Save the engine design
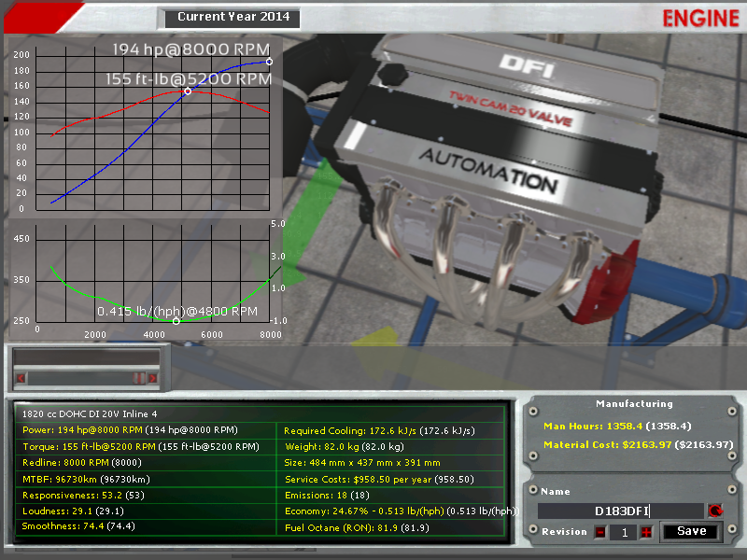This screenshot has height=560, width=747. coord(691,531)
